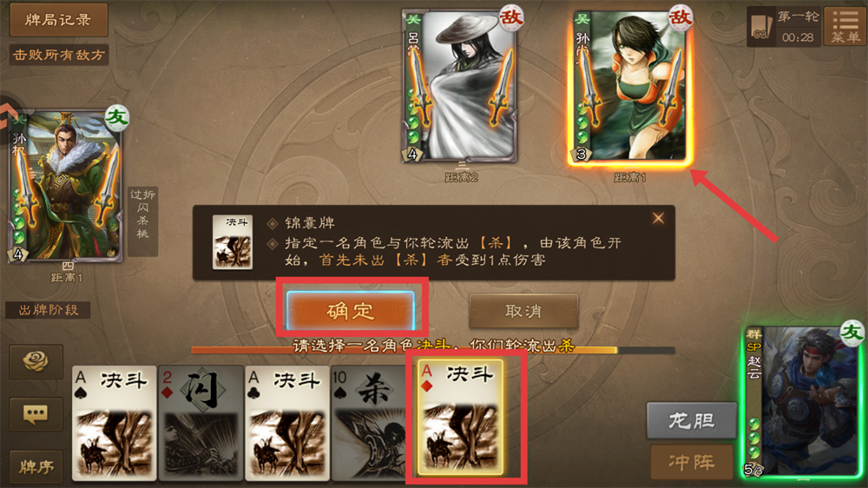Image resolution: width=868 pixels, height=488 pixels.
Task: Activate the 冲阵 skill button
Action: click(x=692, y=462)
